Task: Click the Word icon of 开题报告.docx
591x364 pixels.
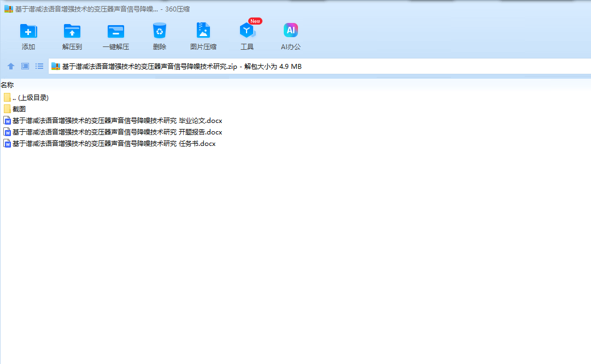Action: coord(7,132)
